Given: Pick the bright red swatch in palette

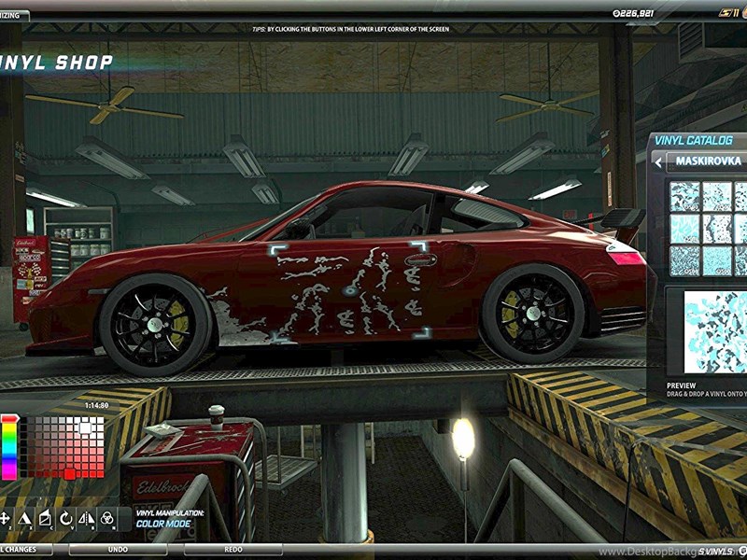Looking at the screenshot, I should pos(69,473).
